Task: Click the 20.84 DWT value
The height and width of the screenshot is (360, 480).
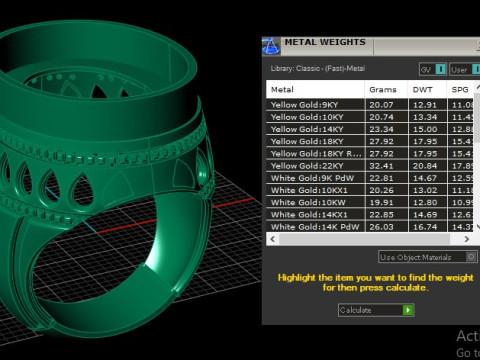Action: pos(425,166)
